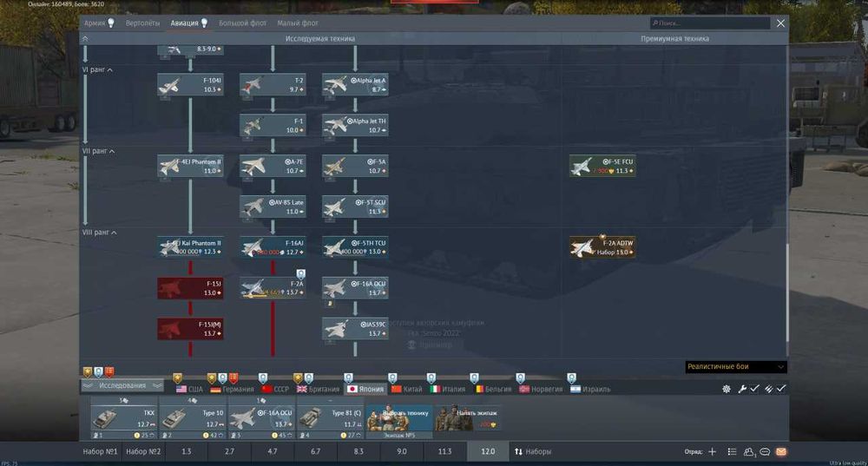This screenshot has height=466, width=868.
Task: Select the TKX crew slot thumbnail
Action: tap(124, 419)
